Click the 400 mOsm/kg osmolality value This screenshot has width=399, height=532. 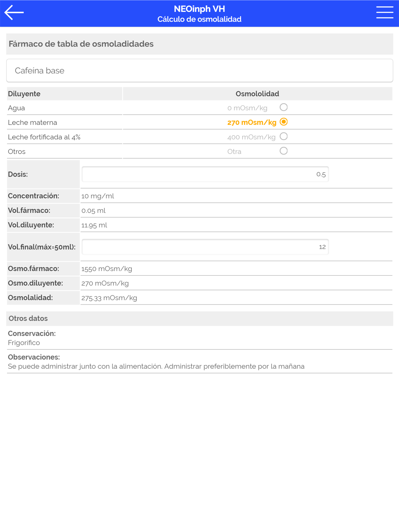click(x=251, y=137)
